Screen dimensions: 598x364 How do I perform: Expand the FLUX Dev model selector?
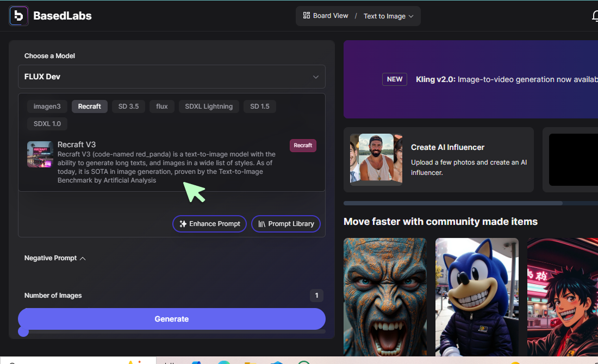pos(172,77)
